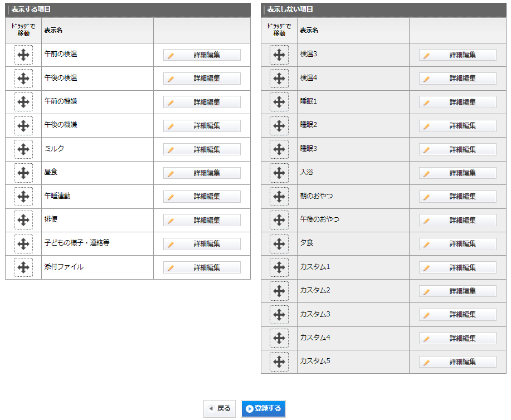Edit details of 子どもの様子・連絡等
511x420 pixels.
[202, 244]
